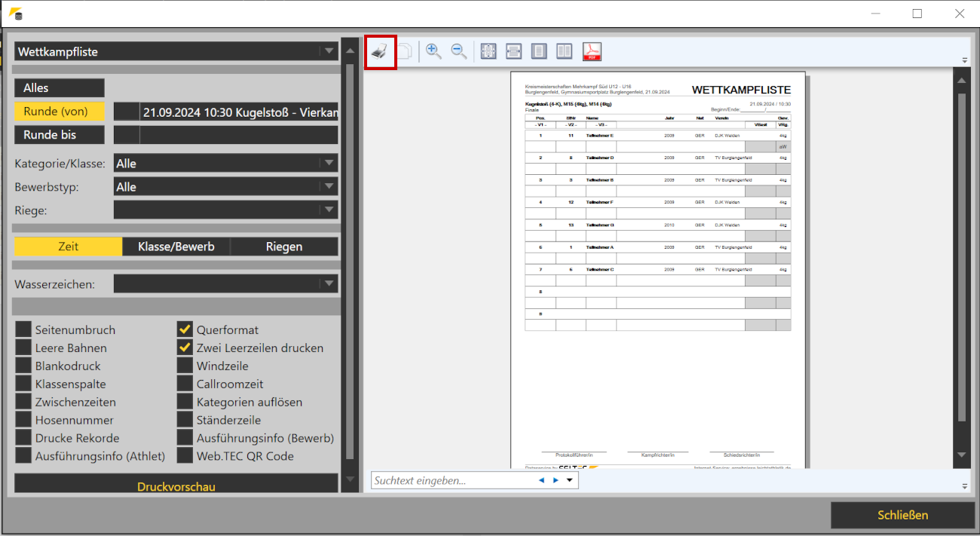
Task: Zoom in on the print preview
Action: [x=433, y=51]
